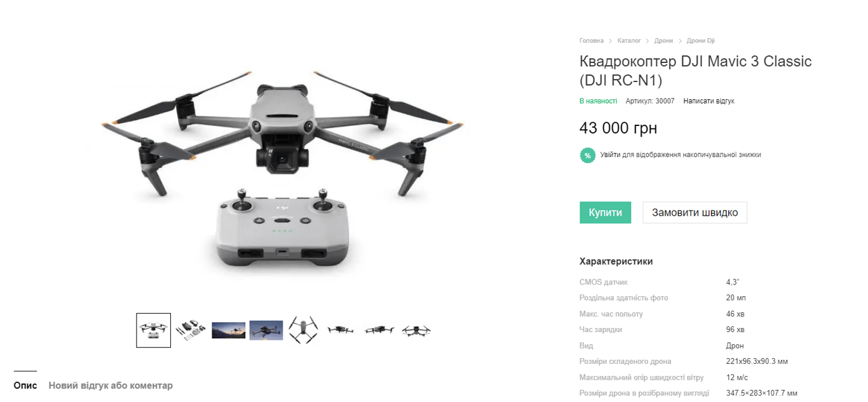Click the green percent discount icon
Screen dimensions: 868x402
tap(588, 155)
